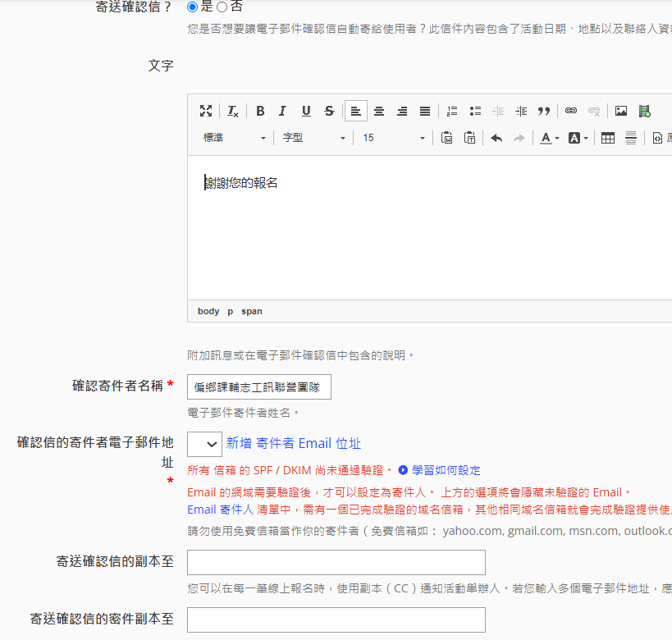Toggle strikethrough formatting
This screenshot has height=640, width=672.
click(x=329, y=111)
